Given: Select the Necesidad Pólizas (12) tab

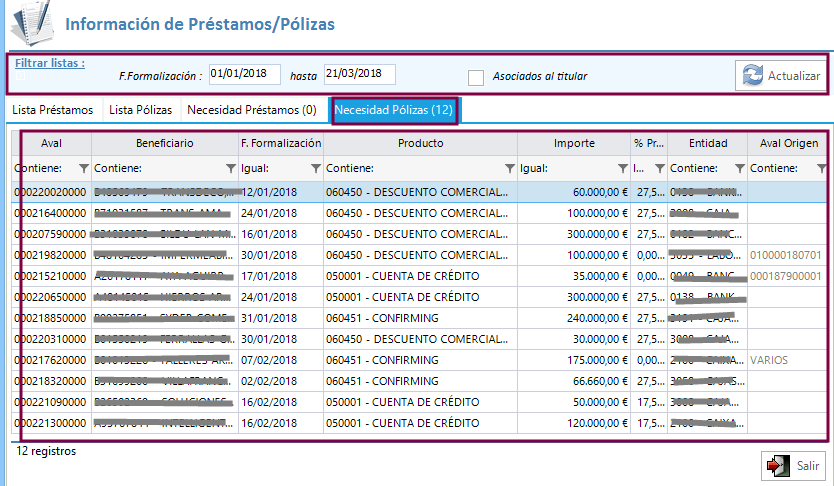Looking at the screenshot, I should click(394, 110).
